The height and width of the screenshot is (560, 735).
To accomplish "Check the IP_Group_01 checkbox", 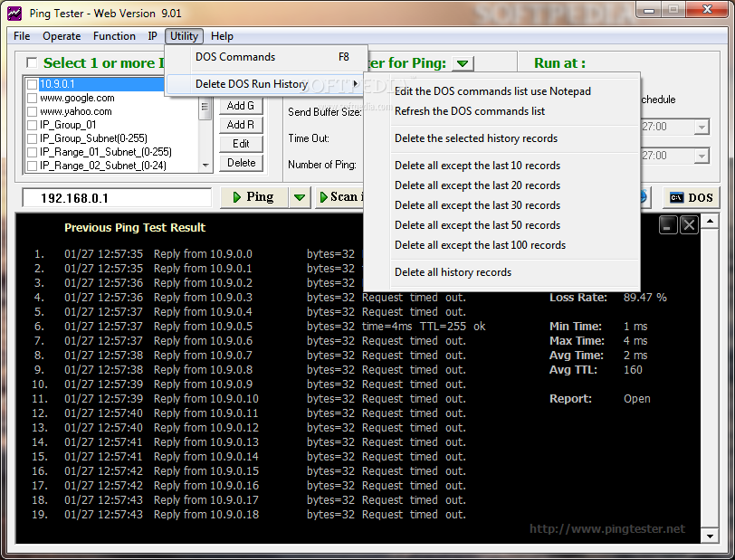I will coord(32,125).
